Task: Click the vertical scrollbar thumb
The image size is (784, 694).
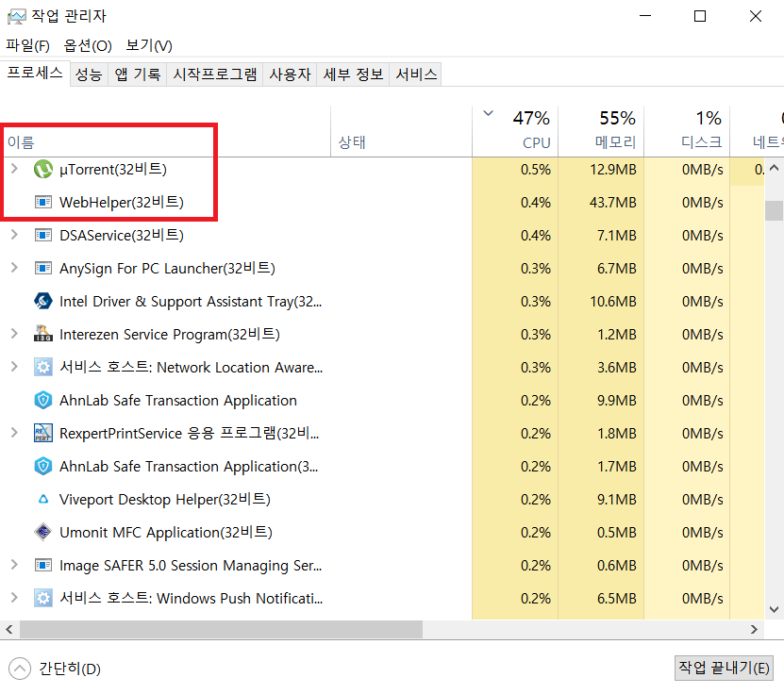Action: pyautogui.click(x=774, y=210)
